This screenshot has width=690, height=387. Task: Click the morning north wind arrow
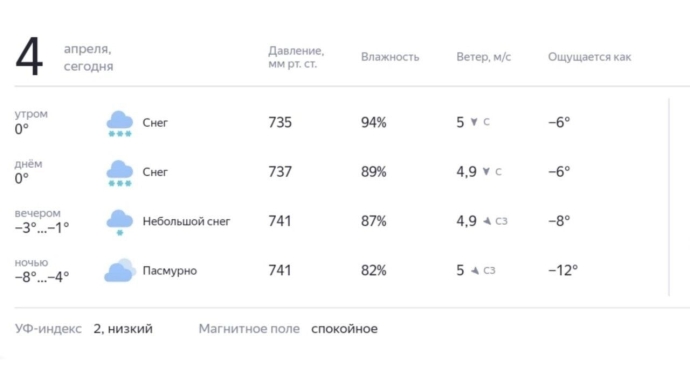click(474, 122)
